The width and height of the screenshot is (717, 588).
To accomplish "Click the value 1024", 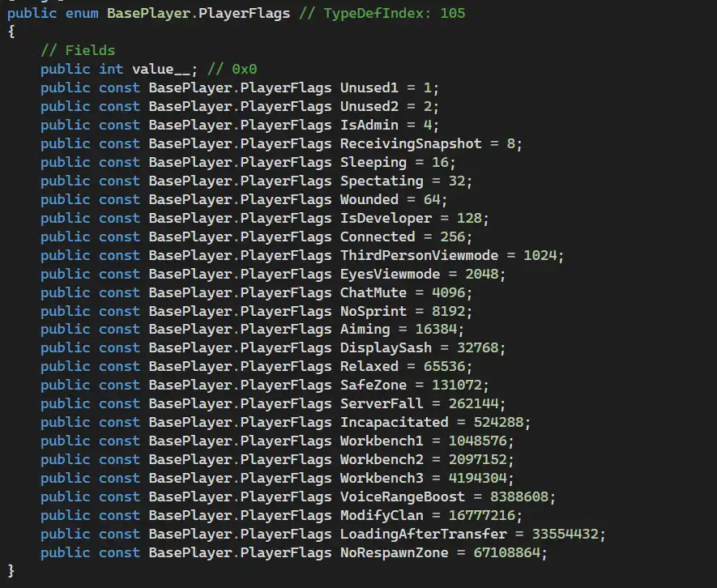I will pyautogui.click(x=540, y=255).
